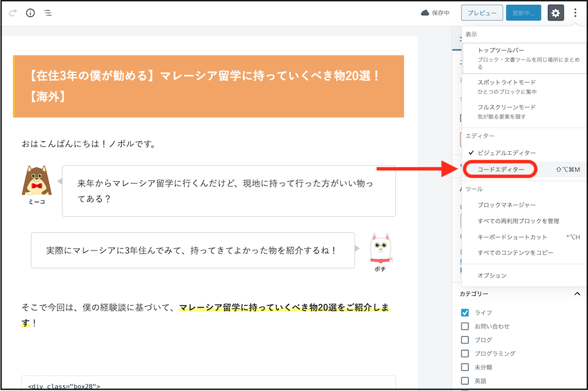Click the おはこんばんにちは paragraph
This screenshot has width=588, height=391.
coord(89,144)
